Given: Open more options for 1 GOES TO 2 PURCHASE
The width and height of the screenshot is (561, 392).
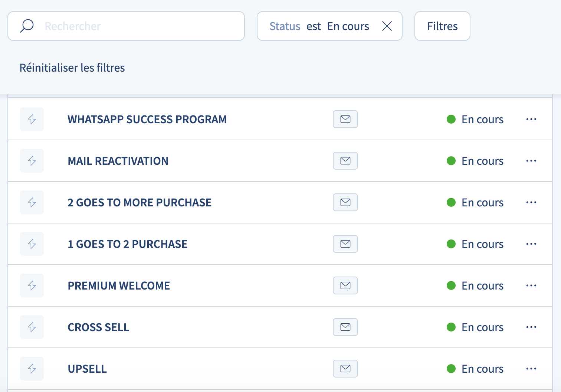Looking at the screenshot, I should coord(531,244).
